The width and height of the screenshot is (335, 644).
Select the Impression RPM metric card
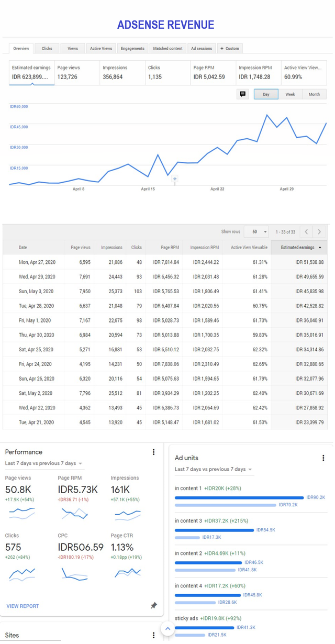(258, 73)
